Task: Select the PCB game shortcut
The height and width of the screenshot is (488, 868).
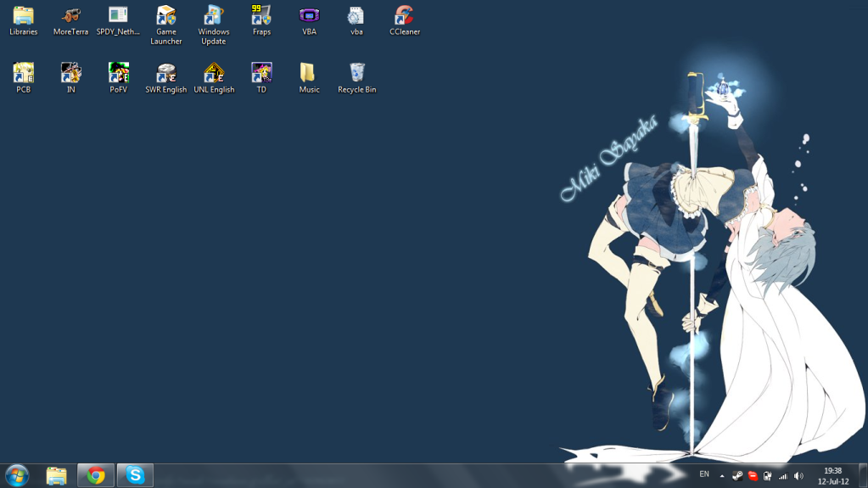Action: click(23, 74)
